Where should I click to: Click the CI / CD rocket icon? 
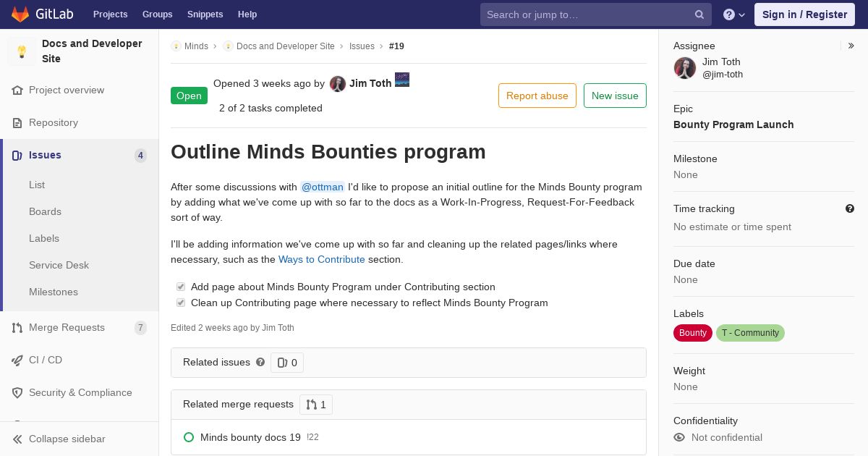coord(17,360)
